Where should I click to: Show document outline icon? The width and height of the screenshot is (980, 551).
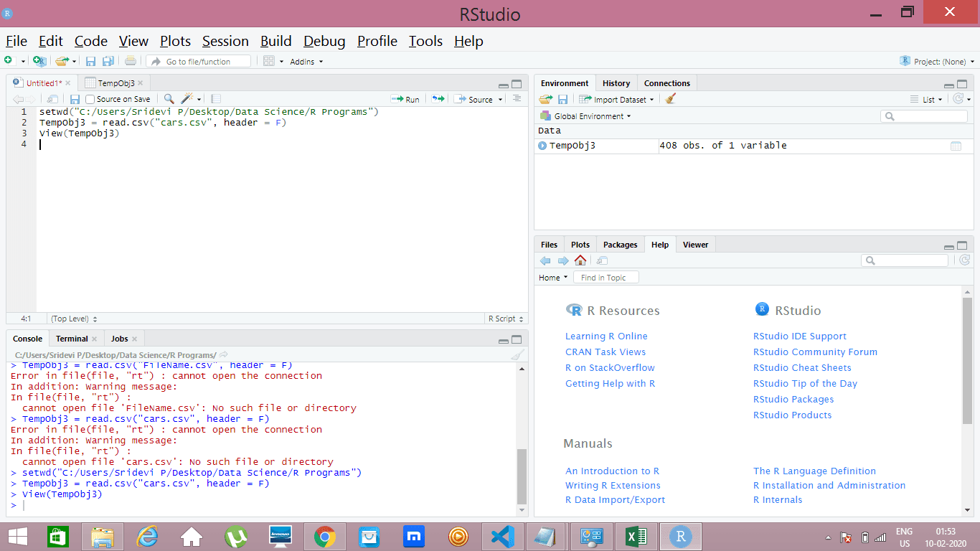coord(517,99)
